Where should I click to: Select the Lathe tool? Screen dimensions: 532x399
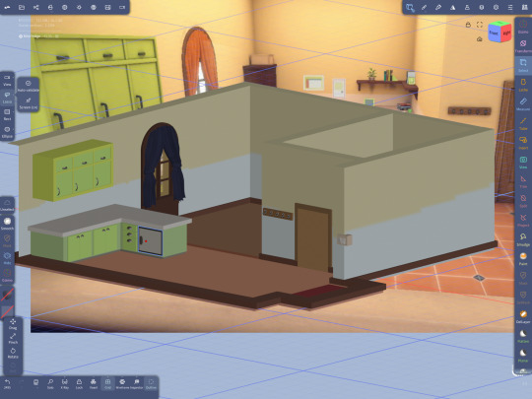[x=523, y=85]
